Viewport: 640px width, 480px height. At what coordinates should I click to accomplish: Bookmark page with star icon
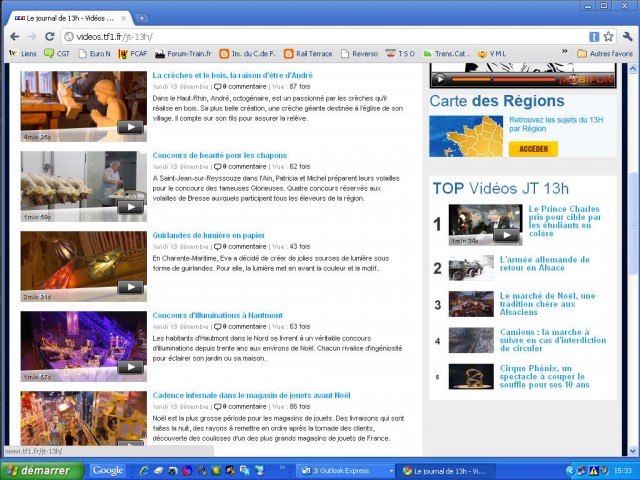pyautogui.click(x=608, y=37)
